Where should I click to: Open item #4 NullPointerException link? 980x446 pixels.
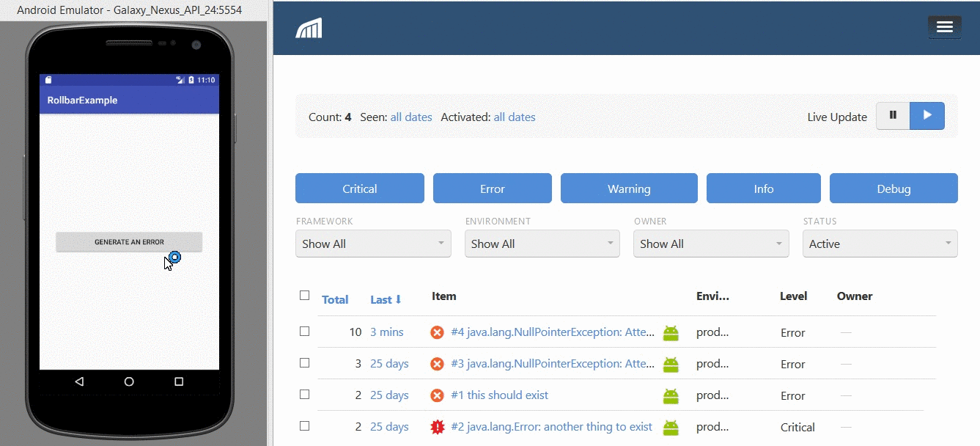553,332
